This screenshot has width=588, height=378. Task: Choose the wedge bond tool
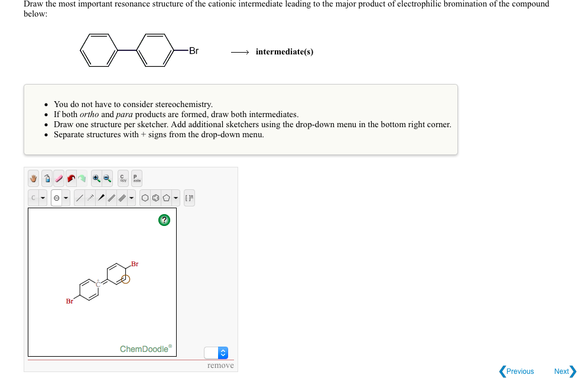coord(101,197)
